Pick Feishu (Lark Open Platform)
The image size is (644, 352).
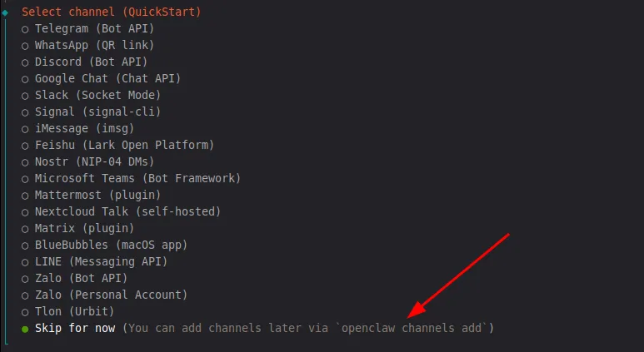tap(124, 145)
